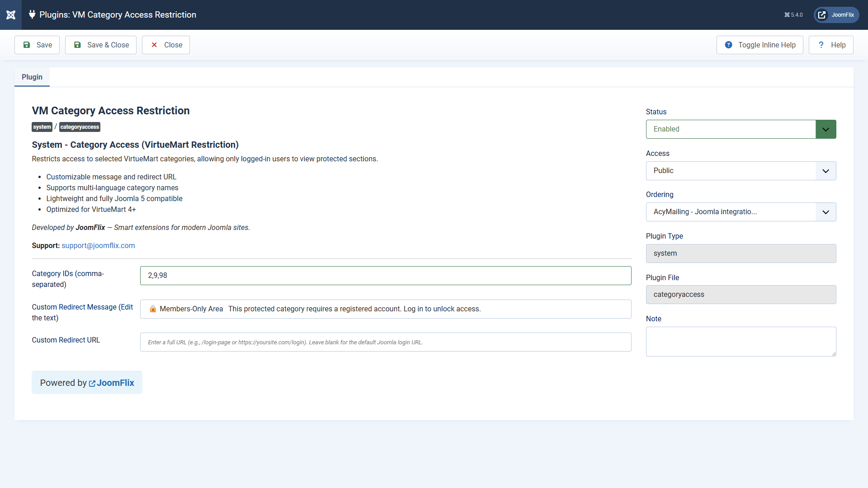Screen dimensions: 868x488
Task: Click inside the Note text area
Action: click(741, 342)
